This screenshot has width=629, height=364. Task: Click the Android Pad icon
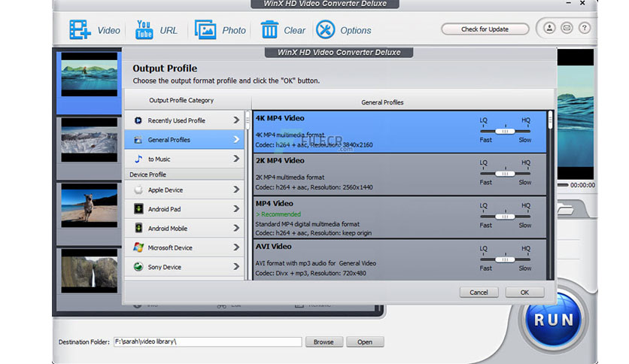[138, 209]
